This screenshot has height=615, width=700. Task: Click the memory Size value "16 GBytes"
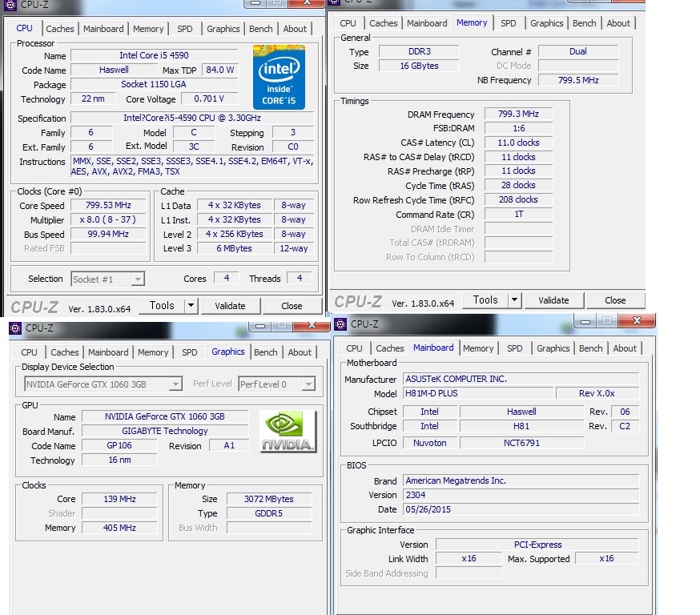pyautogui.click(x=419, y=66)
